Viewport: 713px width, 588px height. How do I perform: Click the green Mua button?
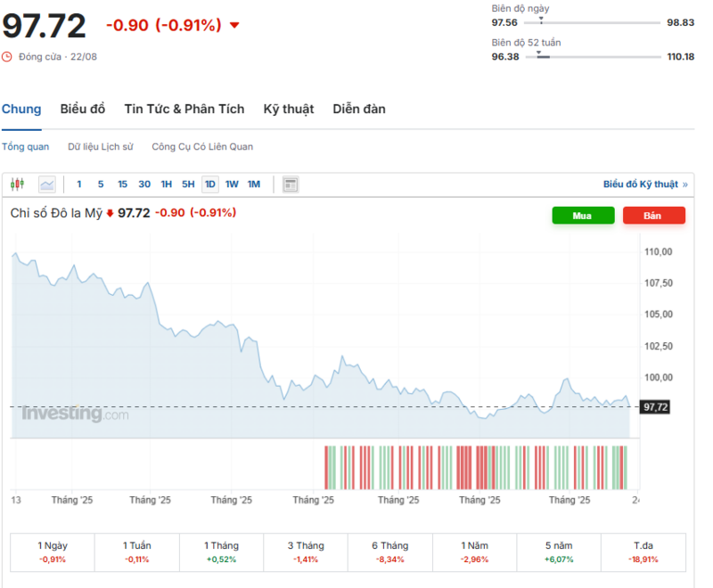pos(583,216)
